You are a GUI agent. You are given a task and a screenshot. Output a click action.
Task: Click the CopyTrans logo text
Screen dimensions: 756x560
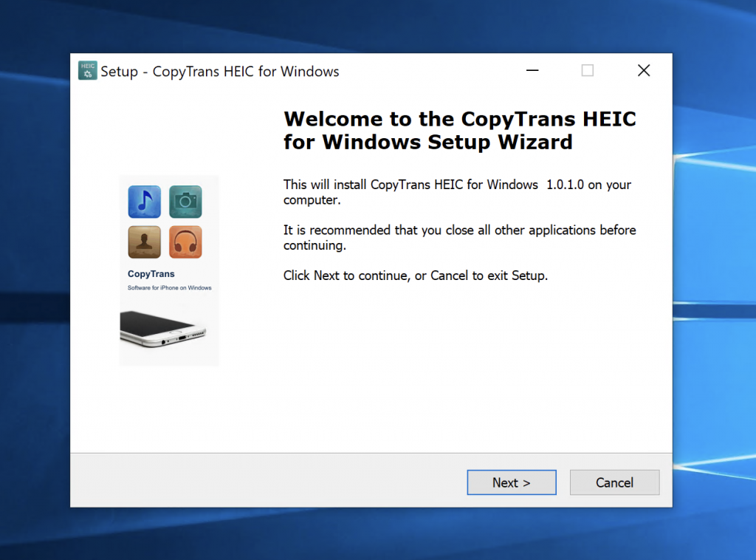point(151,273)
